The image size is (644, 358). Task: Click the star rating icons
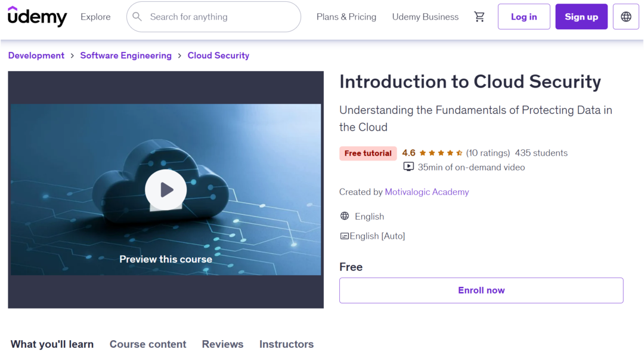tap(441, 153)
